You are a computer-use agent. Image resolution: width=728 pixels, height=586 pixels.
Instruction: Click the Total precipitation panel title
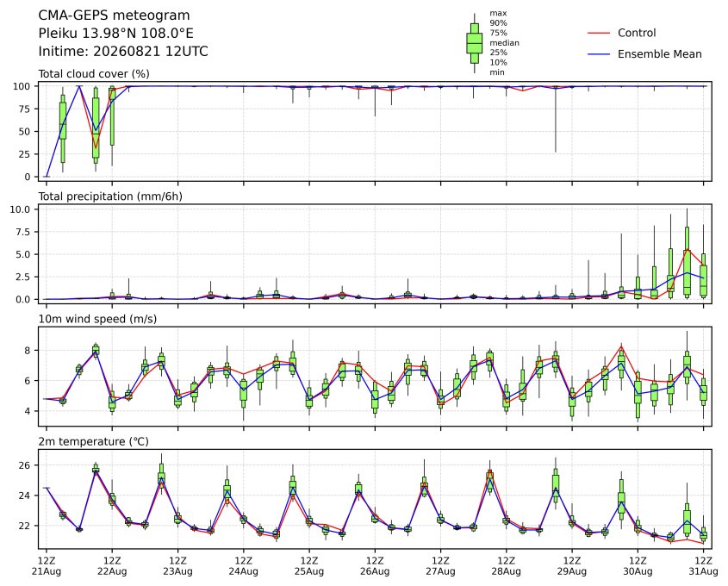pyautogui.click(x=110, y=196)
